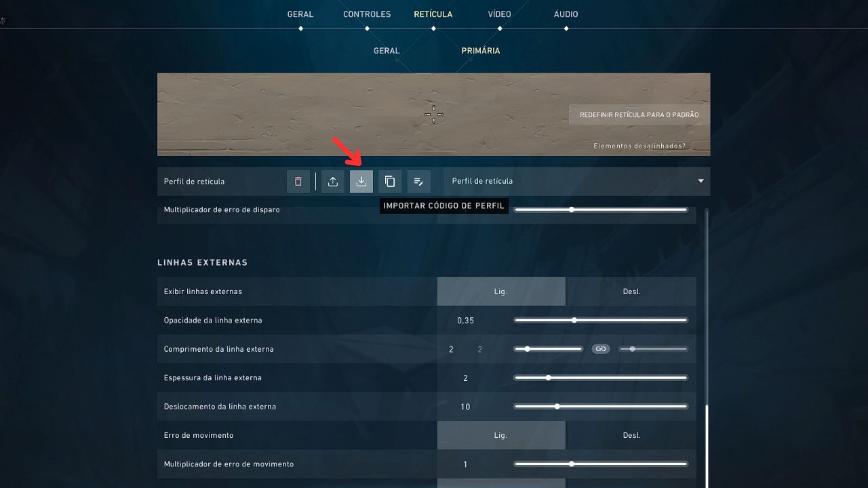Select the PRIMÁRIA sub-tab

click(x=480, y=50)
